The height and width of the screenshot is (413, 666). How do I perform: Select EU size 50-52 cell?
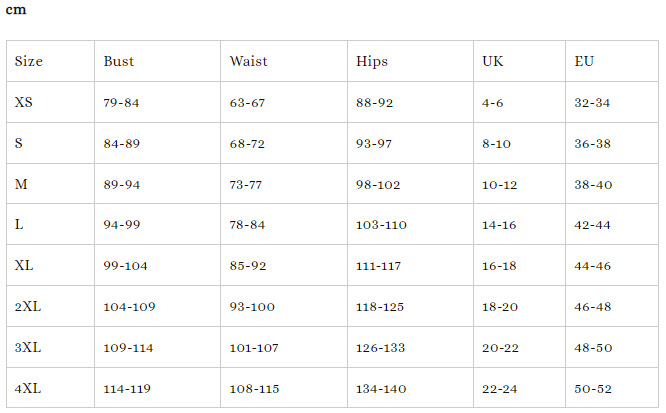point(593,388)
